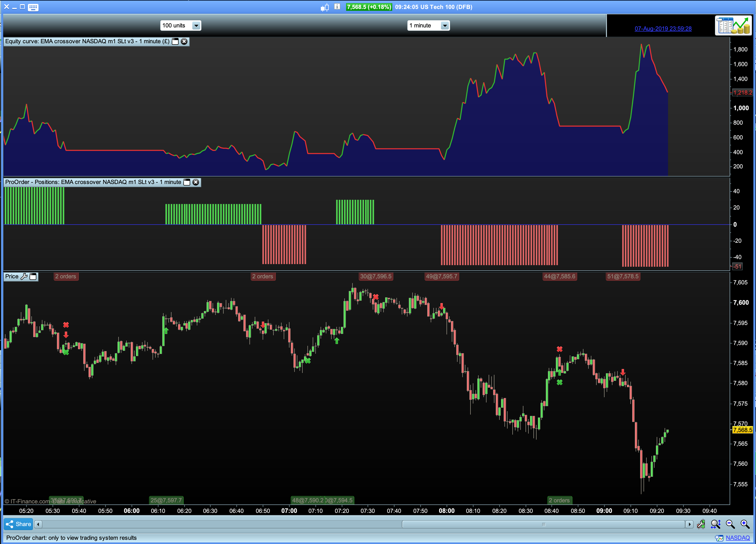The width and height of the screenshot is (756, 544).
Task: Open the on-screen keyboard shortcuts icon
Action: click(x=33, y=7)
